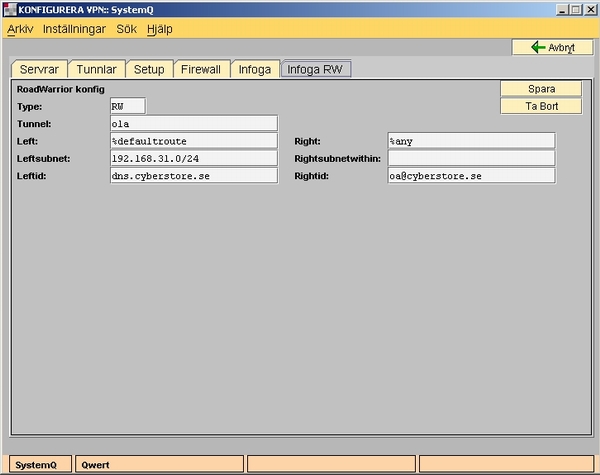Click the empty Rightsubnetwithin field
The image size is (600, 475).
(471, 158)
